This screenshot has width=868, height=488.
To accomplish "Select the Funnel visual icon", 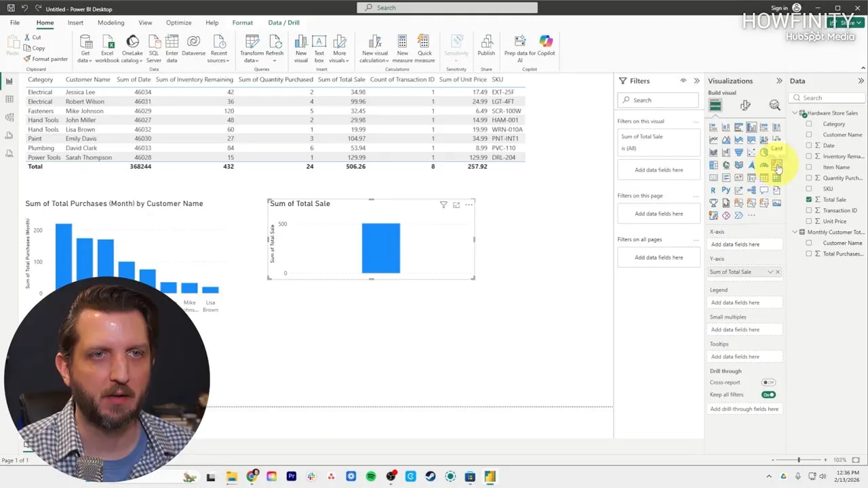I will (x=738, y=152).
